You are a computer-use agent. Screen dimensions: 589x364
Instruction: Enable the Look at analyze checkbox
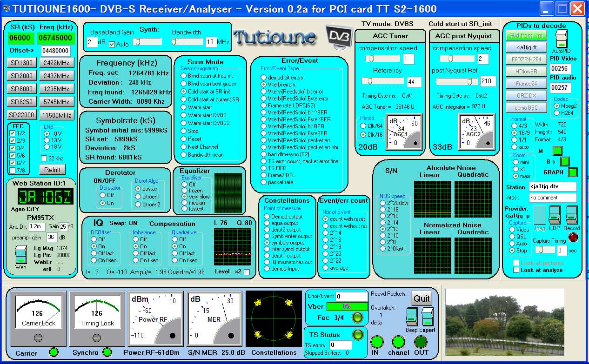pos(516,270)
